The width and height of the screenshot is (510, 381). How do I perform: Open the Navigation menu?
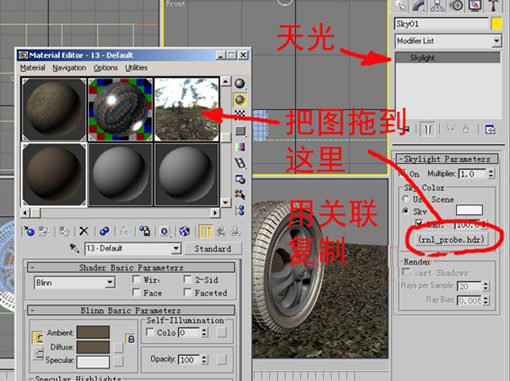point(69,68)
